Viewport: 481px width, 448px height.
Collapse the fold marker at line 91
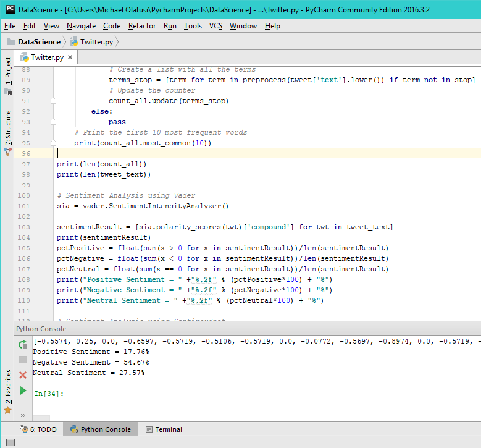point(53,101)
